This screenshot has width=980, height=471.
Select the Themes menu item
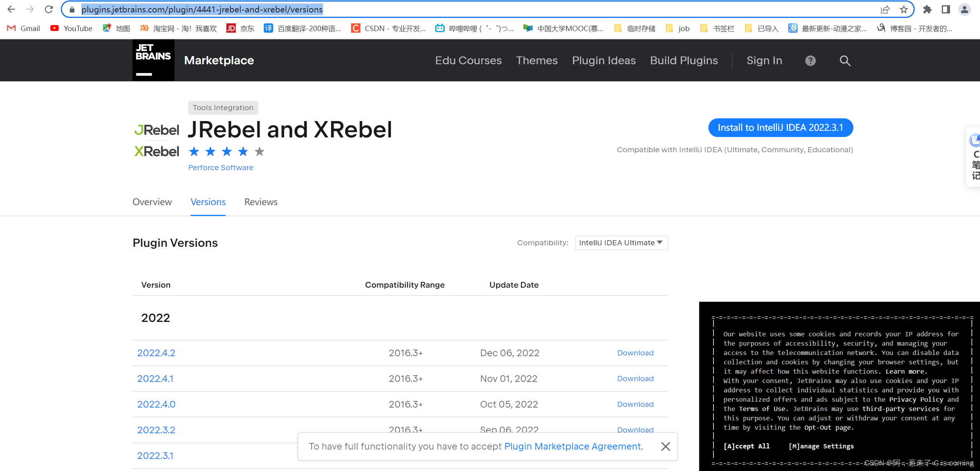(536, 61)
